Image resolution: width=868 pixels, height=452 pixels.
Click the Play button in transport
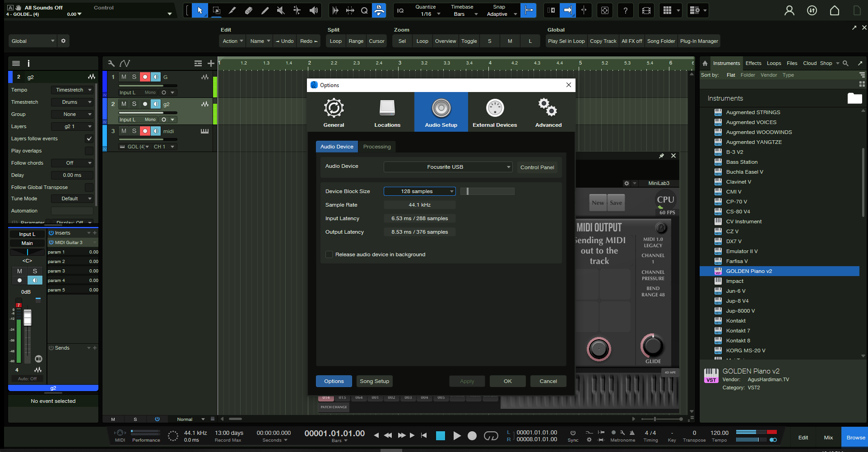(x=457, y=435)
